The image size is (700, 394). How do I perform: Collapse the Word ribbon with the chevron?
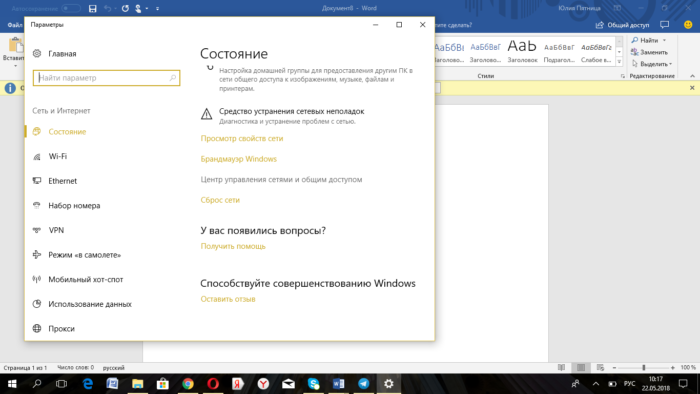tap(692, 76)
